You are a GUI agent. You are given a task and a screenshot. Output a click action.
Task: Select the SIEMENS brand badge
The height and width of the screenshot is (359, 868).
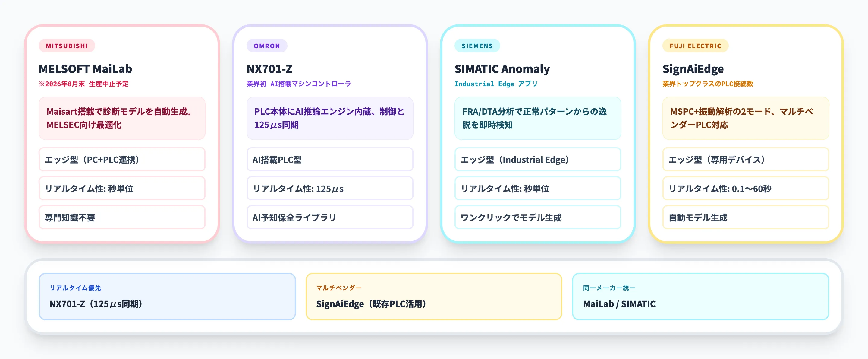tap(477, 45)
